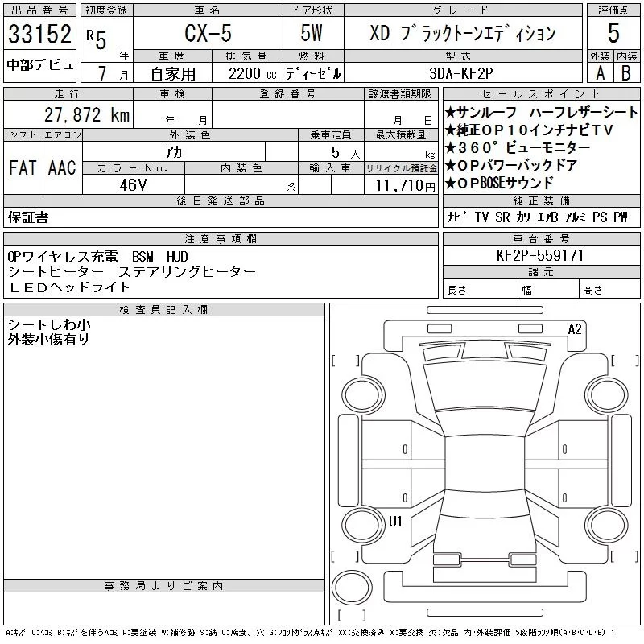Click the car name CX-5
The image size is (644, 644).
pos(208,33)
